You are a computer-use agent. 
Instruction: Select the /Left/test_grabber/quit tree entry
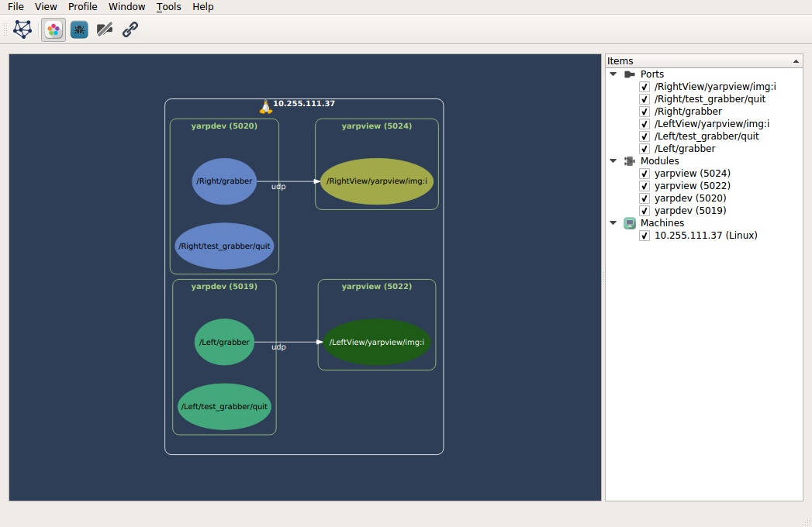(707, 136)
